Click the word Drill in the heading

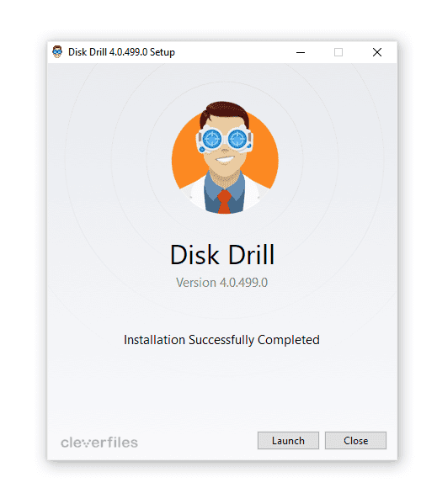click(252, 255)
